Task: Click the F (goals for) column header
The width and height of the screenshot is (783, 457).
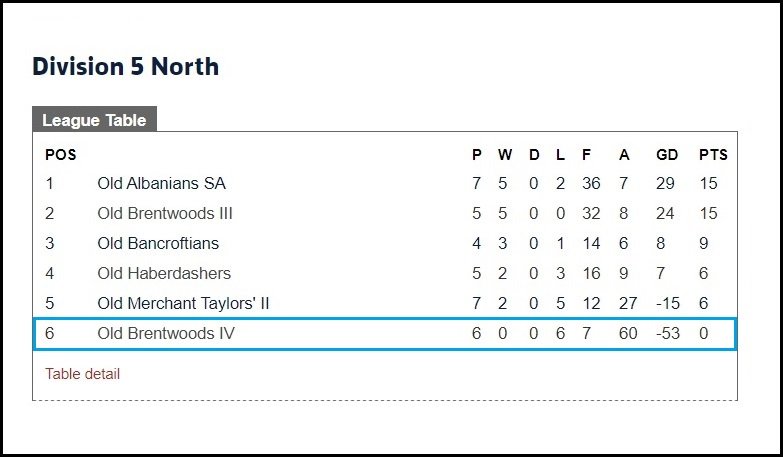Action: coord(586,155)
